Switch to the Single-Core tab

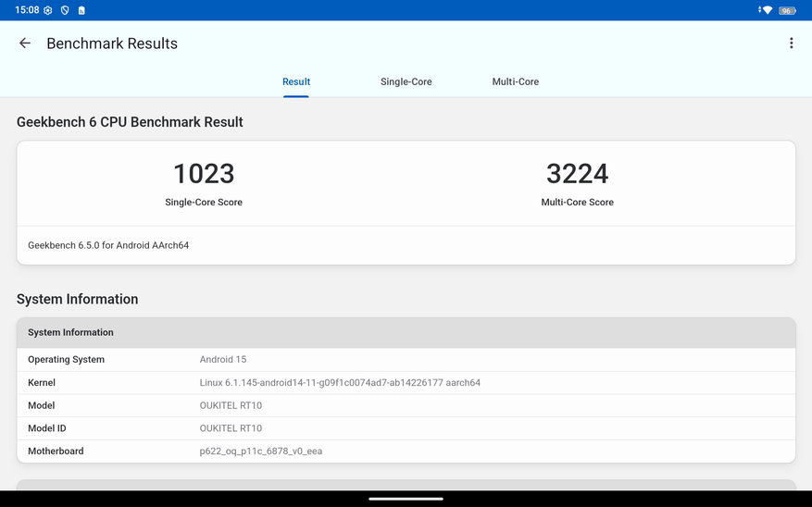[x=406, y=81]
